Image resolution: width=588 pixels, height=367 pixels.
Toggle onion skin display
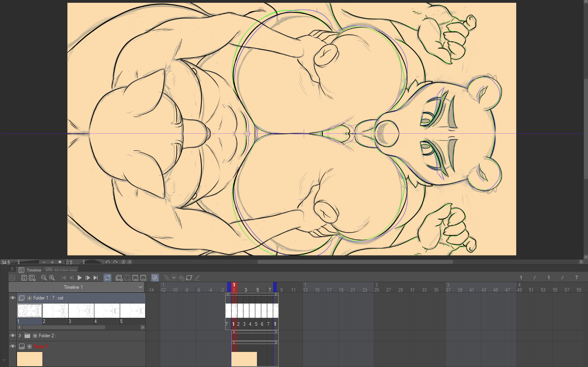[155, 278]
